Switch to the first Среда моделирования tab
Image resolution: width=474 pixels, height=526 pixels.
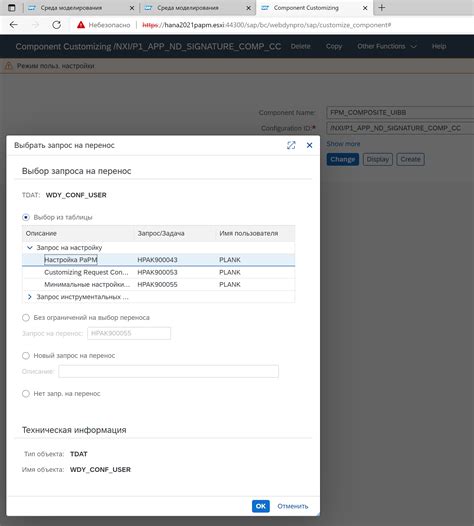click(71, 8)
